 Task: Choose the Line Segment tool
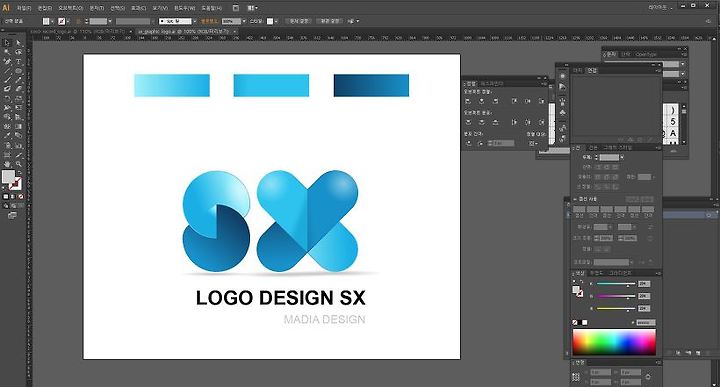tap(7, 71)
